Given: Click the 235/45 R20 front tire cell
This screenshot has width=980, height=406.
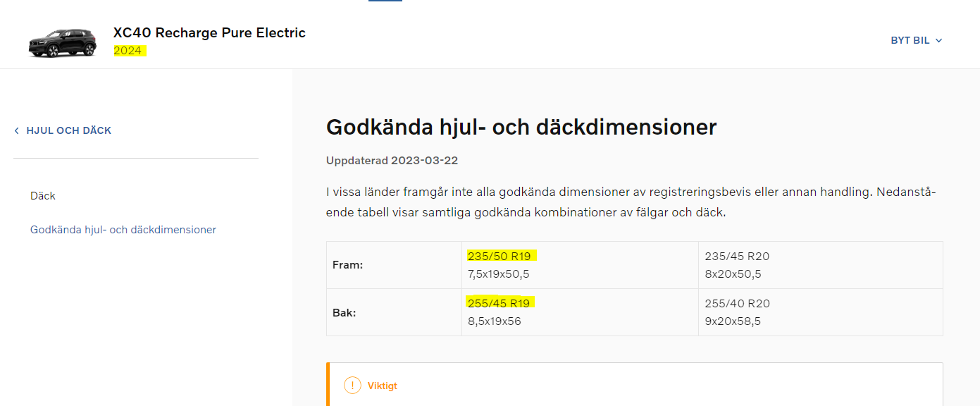Looking at the screenshot, I should 820,265.
